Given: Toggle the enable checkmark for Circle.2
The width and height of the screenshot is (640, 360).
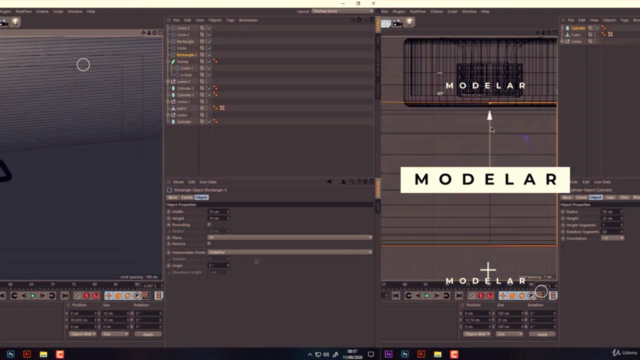Looking at the screenshot, I should click(209, 35).
